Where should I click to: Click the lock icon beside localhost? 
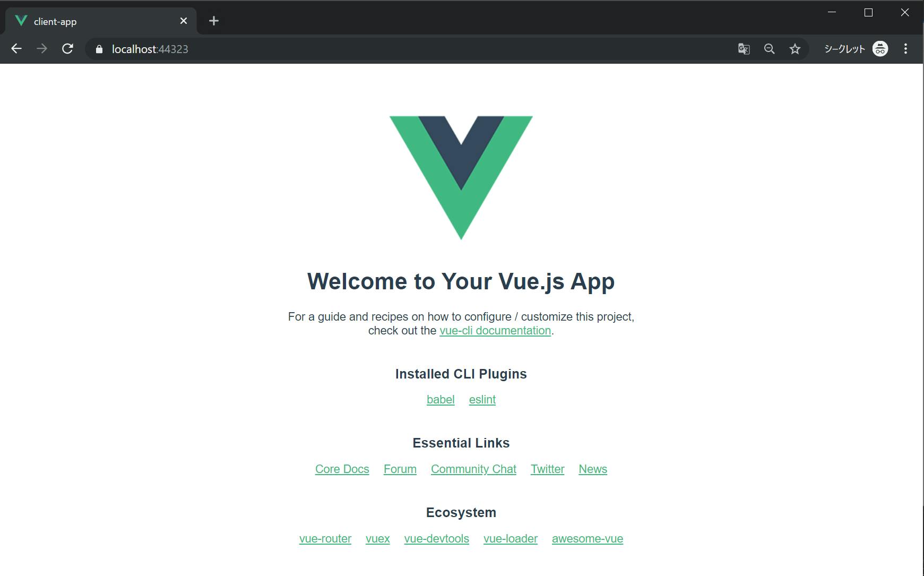click(99, 49)
